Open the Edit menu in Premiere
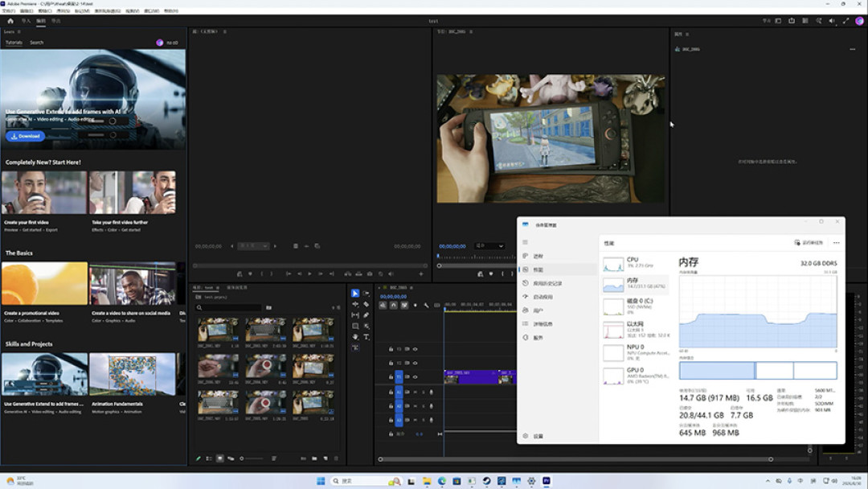This screenshot has width=868, height=489. coord(27,11)
